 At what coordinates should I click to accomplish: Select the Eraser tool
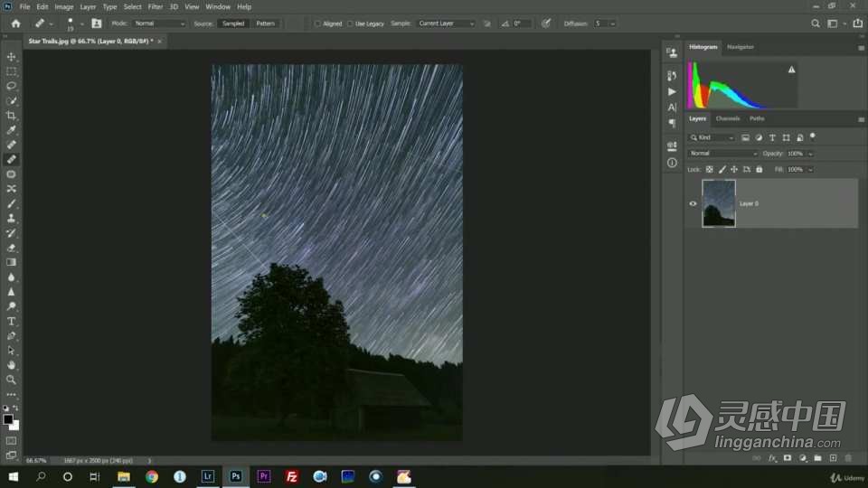point(11,248)
